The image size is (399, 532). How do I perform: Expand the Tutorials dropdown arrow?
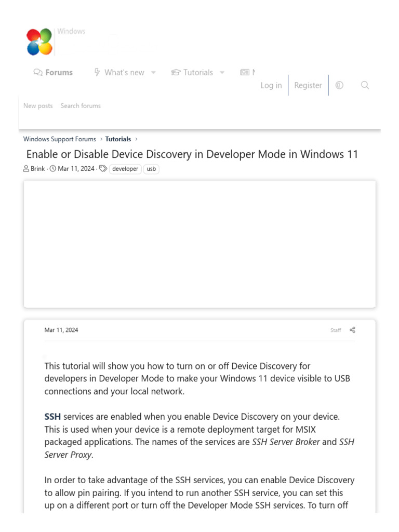point(222,72)
